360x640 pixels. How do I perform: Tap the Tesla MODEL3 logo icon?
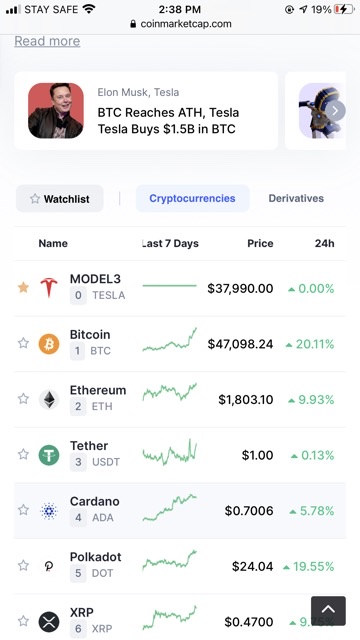pos(49,288)
